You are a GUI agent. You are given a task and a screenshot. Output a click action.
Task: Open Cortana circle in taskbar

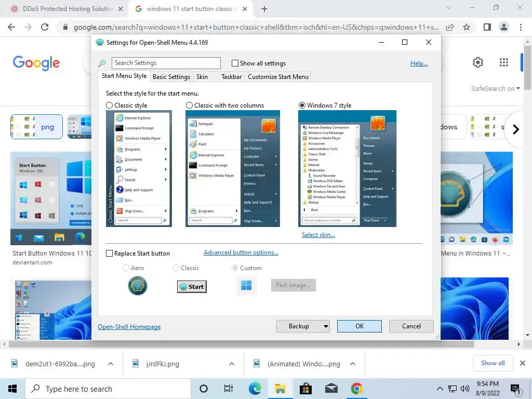tap(203, 389)
